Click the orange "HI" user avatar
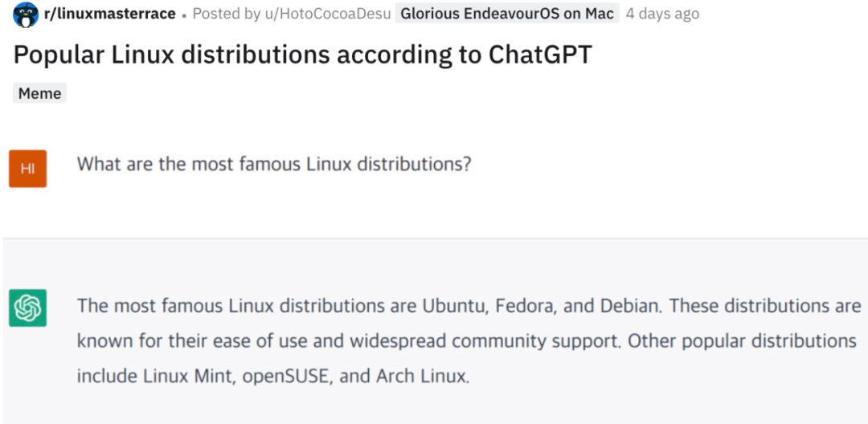 (x=28, y=169)
